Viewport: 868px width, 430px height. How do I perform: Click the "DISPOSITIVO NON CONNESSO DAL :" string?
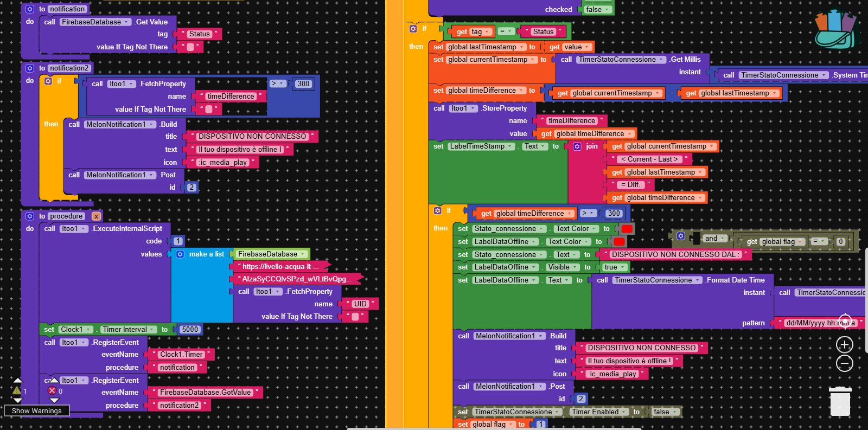[x=675, y=255]
